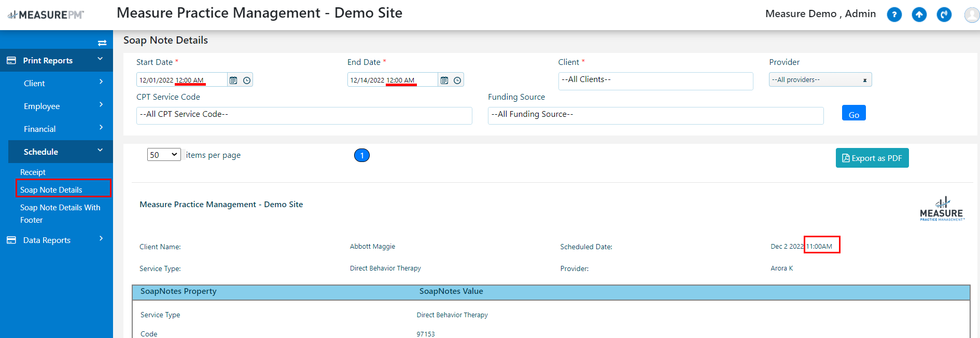Screen dimensions: 980x338
Task: Click the Arora K provider name
Action: click(782, 268)
